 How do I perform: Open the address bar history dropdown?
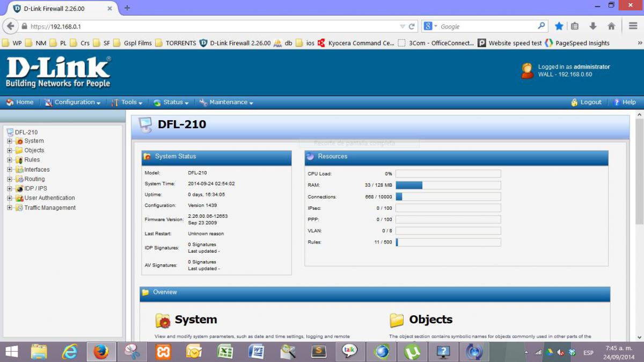point(402,26)
